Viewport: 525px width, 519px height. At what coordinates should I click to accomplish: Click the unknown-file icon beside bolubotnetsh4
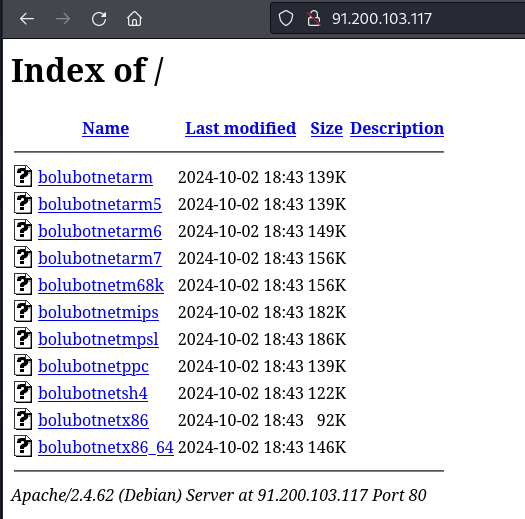click(x=23, y=392)
